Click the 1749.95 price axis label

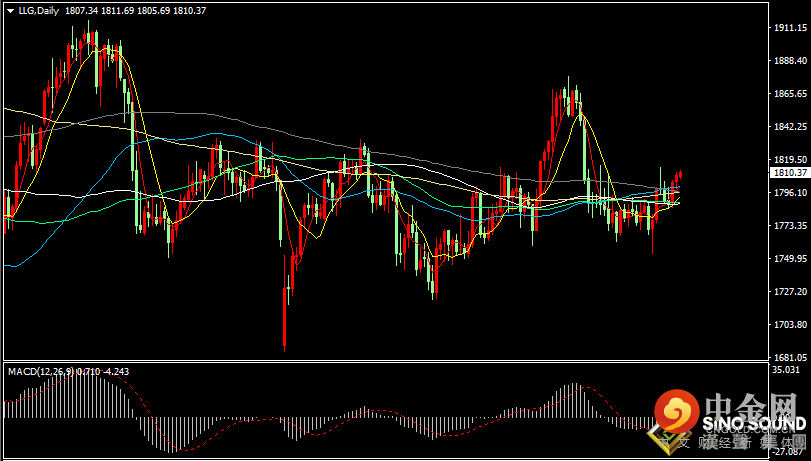click(789, 259)
